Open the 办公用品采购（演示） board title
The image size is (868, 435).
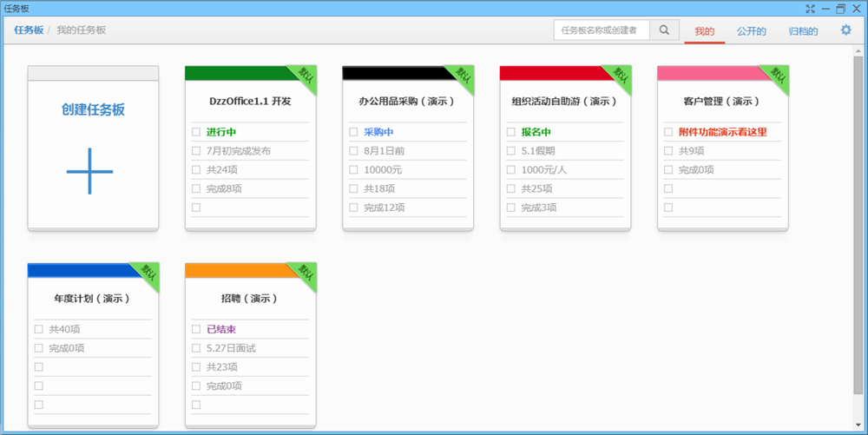pos(407,101)
